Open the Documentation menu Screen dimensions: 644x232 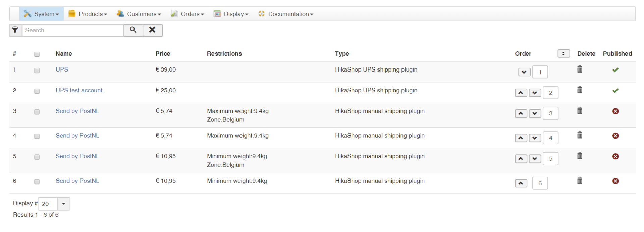coord(286,14)
